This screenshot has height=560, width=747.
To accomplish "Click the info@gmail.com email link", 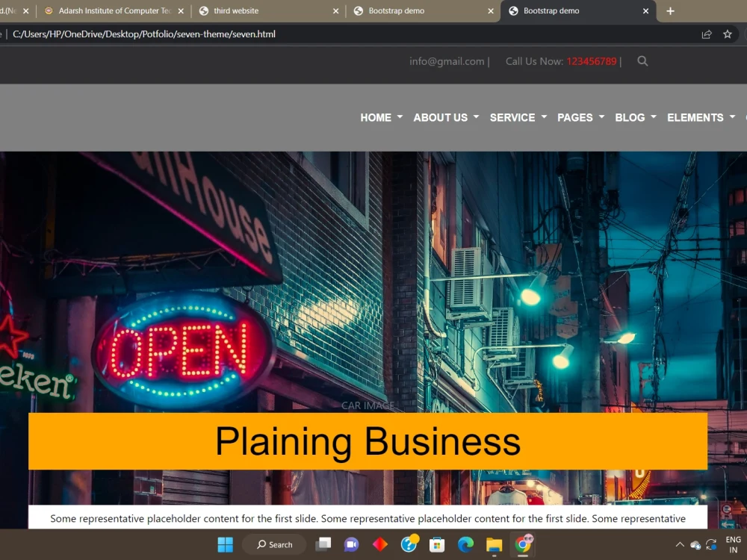I will (447, 61).
